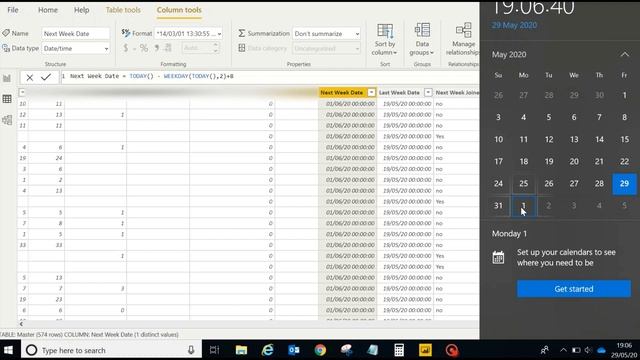Open the Windows Start menu
The width and height of the screenshot is (640, 360).
click(x=8, y=350)
